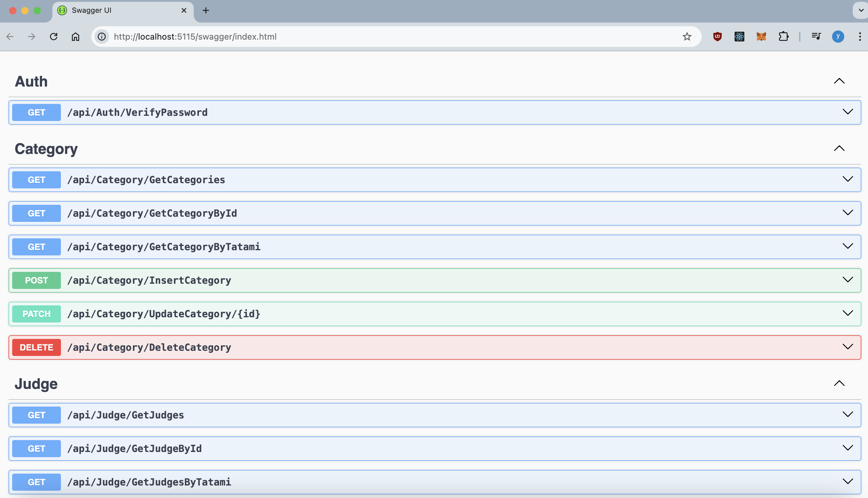Open the /api/Auth/VerifyPassword path
Screen dimensions: 868x498
point(137,112)
